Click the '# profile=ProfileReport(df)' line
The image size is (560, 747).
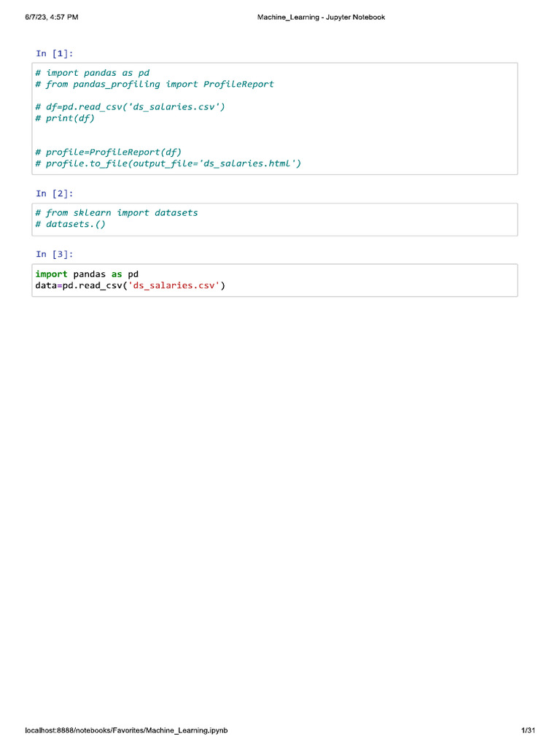pyautogui.click(x=109, y=152)
